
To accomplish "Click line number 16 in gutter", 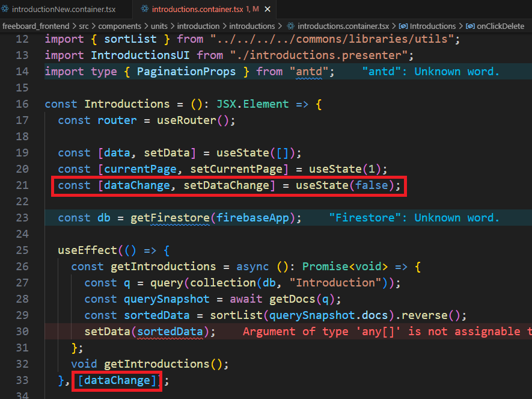I will coord(22,104).
